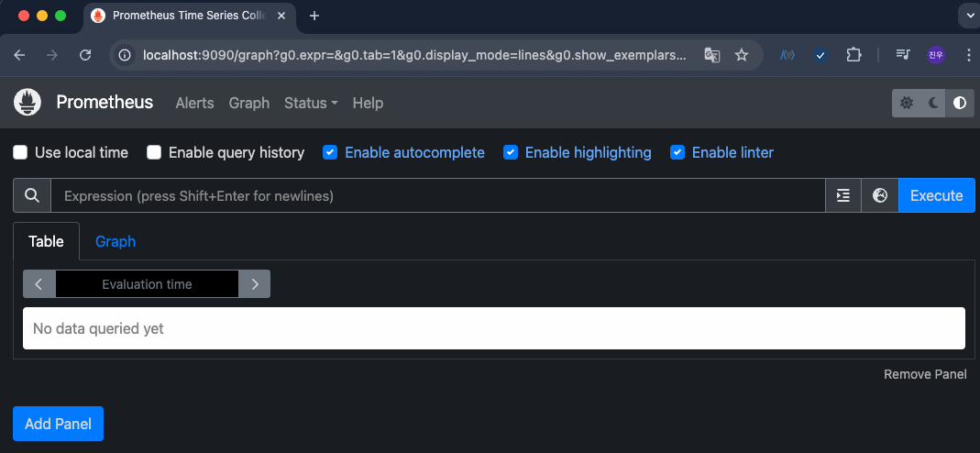Open the media control playlist icon
This screenshot has height=453, width=980.
(902, 55)
